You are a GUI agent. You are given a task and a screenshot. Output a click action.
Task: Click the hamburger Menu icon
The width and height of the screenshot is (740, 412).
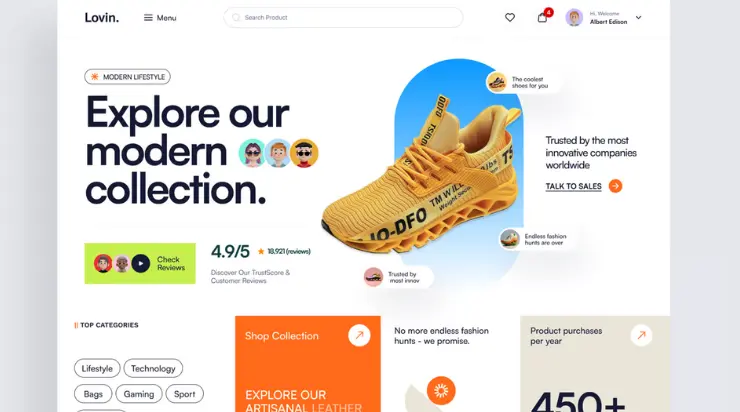(148, 17)
